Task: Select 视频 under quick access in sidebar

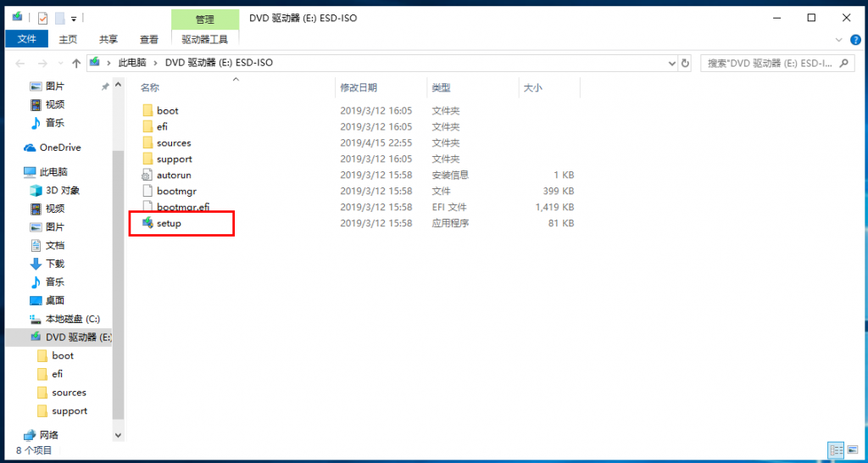Action: [55, 104]
